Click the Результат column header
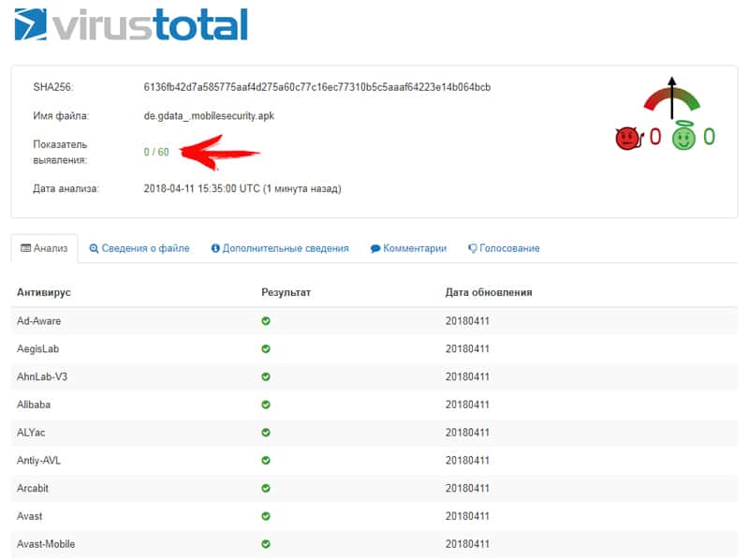The width and height of the screenshot is (749, 560). (286, 292)
